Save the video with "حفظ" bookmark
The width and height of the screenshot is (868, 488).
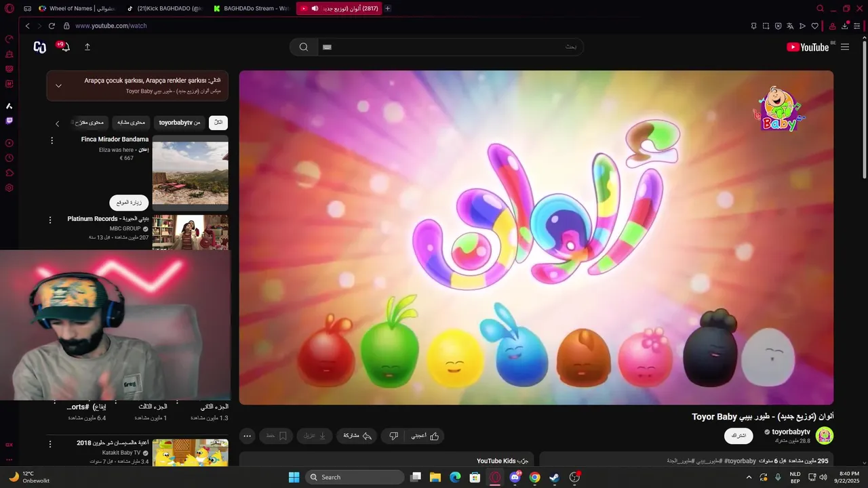pos(276,436)
